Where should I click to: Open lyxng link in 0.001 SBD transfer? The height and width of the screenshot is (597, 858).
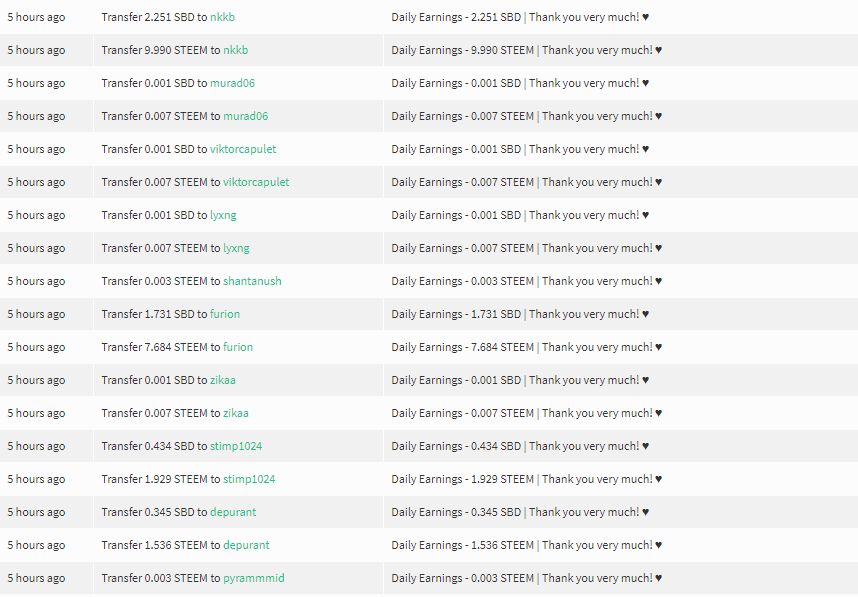click(223, 215)
